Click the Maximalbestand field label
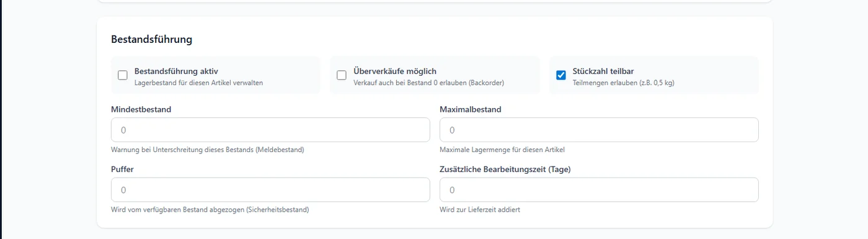 click(x=471, y=109)
